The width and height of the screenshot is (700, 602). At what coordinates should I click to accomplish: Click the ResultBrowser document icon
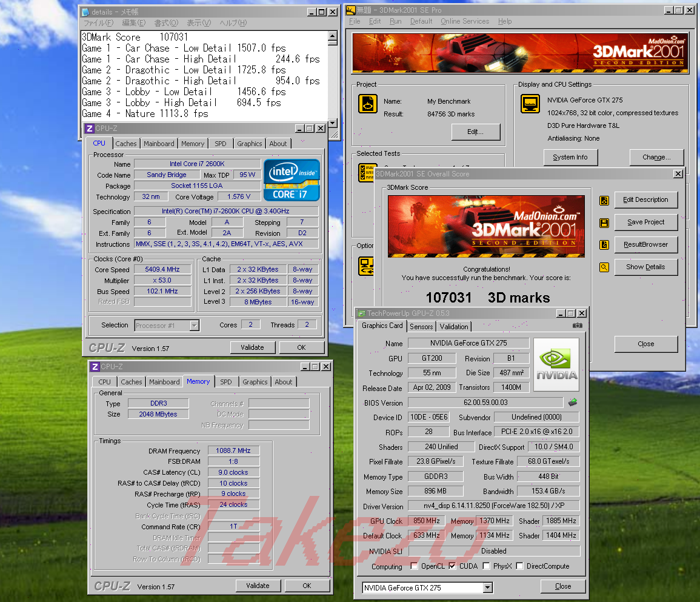[604, 245]
